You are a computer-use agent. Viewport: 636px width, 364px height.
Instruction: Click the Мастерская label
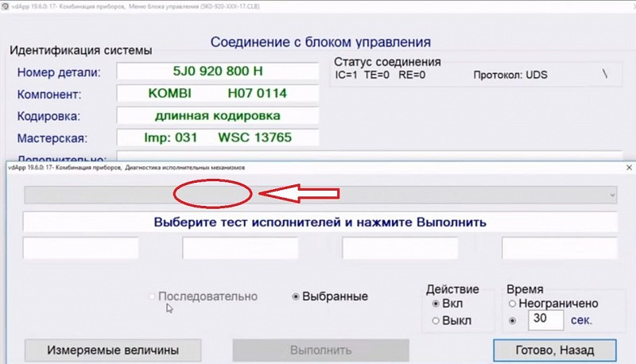pos(52,138)
